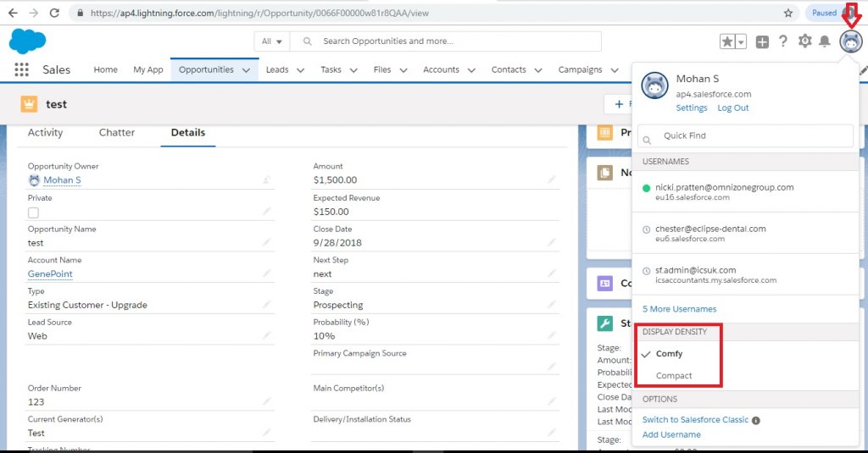This screenshot has height=453, width=868.
Task: Open Settings link in profile panel
Action: pyautogui.click(x=692, y=108)
